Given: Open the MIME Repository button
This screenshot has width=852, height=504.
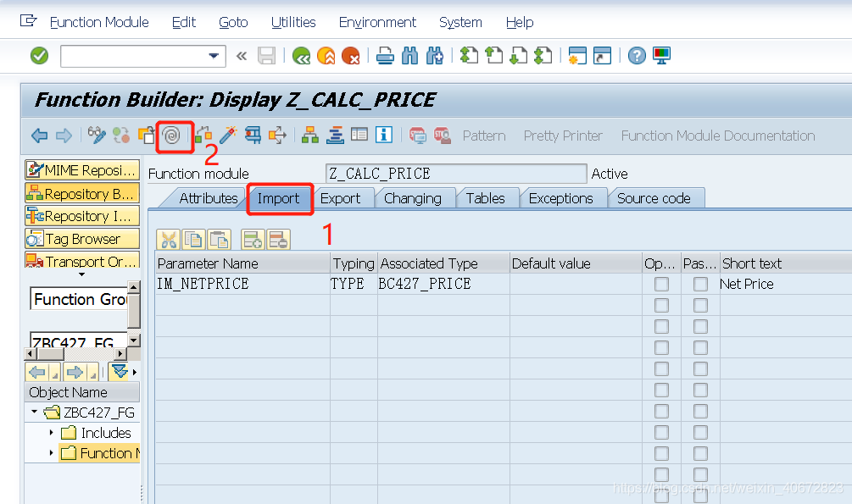Looking at the screenshot, I should (x=82, y=170).
